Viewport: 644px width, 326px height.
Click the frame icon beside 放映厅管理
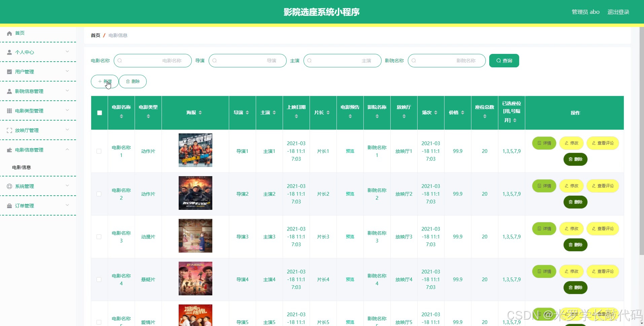coord(9,130)
